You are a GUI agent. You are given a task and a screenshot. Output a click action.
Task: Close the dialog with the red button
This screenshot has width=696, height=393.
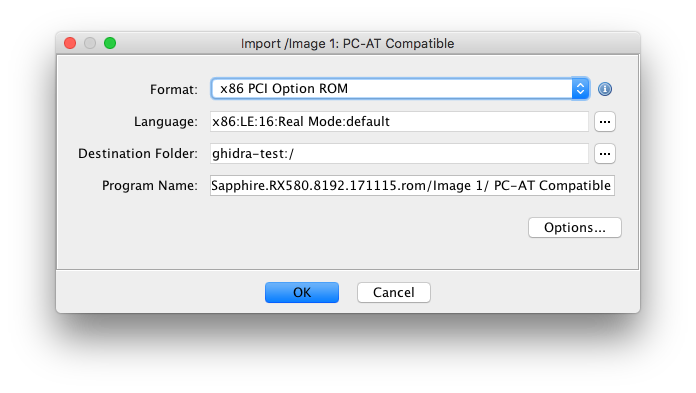coord(70,43)
